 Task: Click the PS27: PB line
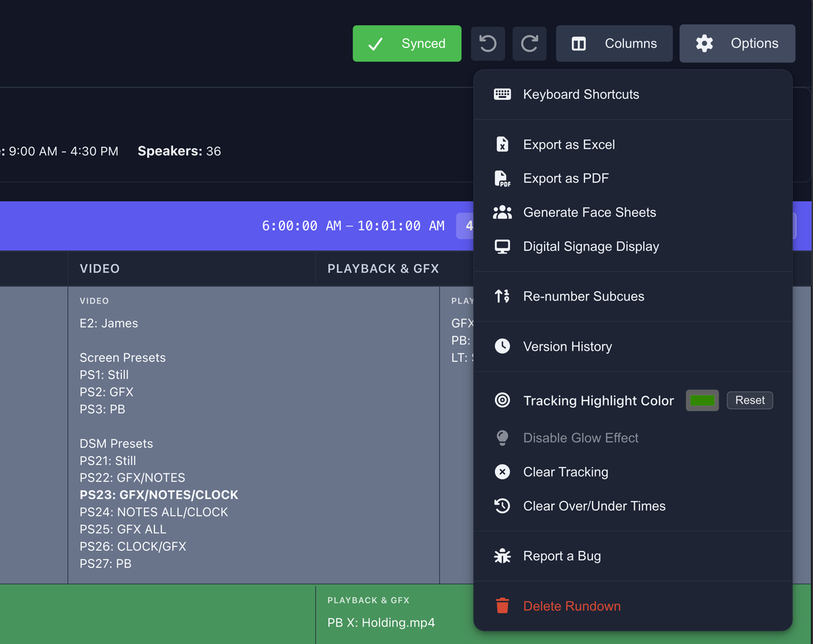(x=105, y=563)
